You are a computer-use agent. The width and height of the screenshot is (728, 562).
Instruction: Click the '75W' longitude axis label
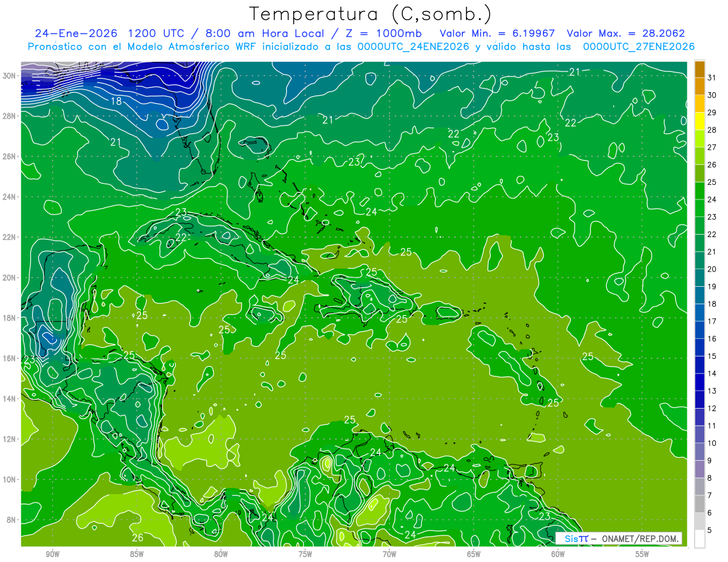pyautogui.click(x=305, y=554)
